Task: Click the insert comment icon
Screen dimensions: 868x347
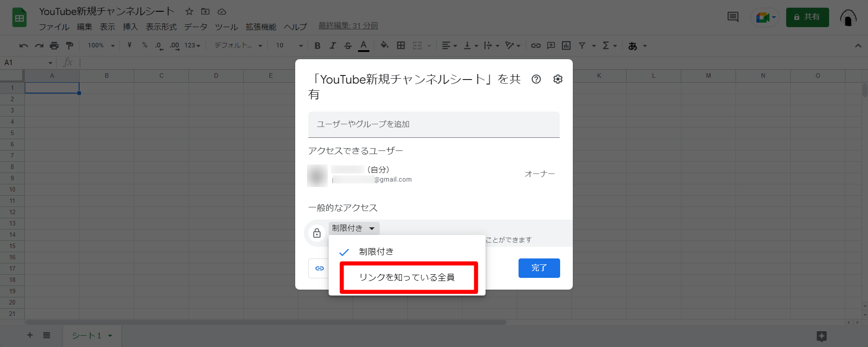Action: click(x=551, y=46)
